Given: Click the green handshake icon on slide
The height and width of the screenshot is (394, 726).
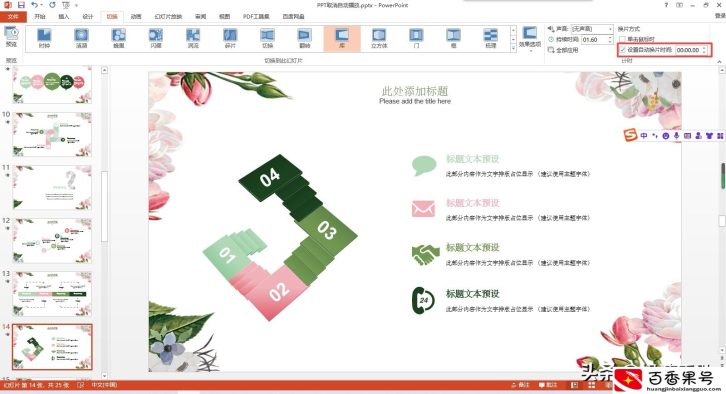Looking at the screenshot, I should click(425, 254).
